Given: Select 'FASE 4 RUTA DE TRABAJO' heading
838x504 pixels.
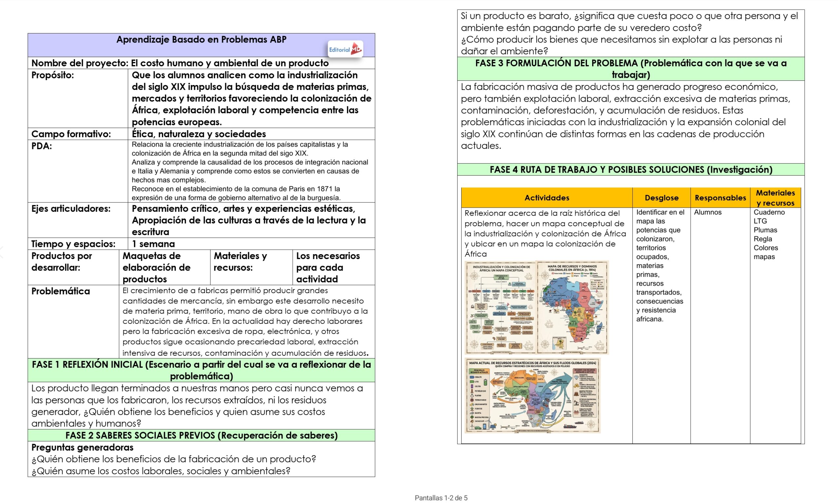Looking at the screenshot, I should (631, 169).
